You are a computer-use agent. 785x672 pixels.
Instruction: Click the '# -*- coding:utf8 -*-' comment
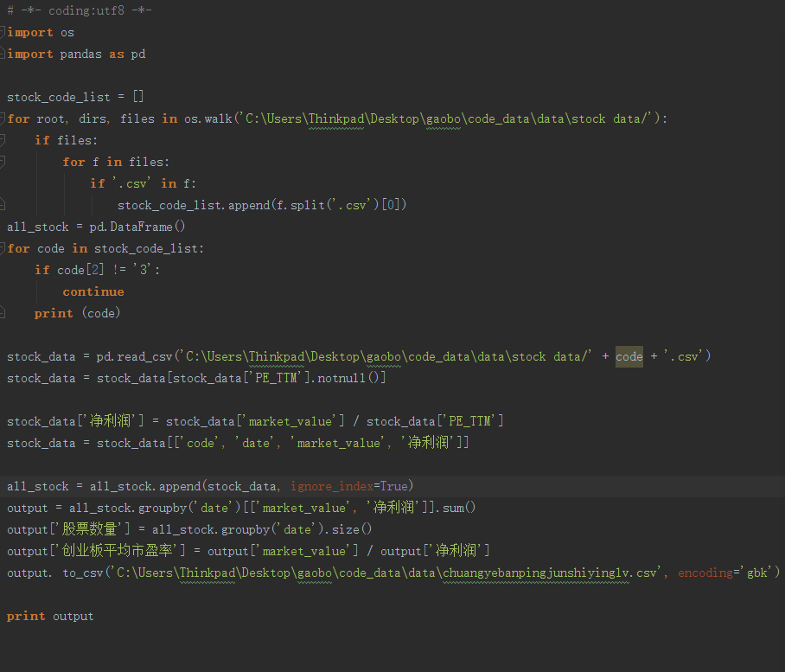[80, 10]
